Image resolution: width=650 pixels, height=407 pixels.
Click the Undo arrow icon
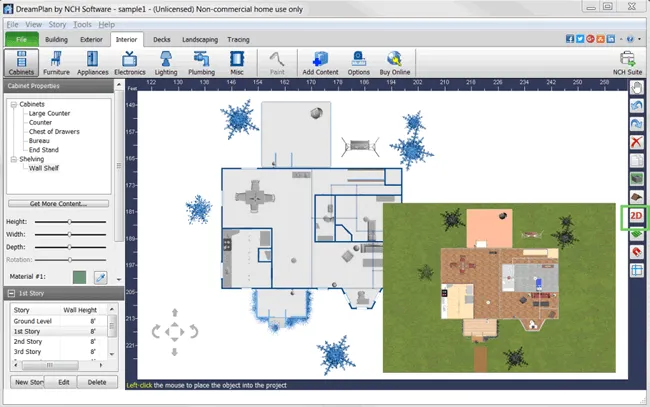point(637,106)
